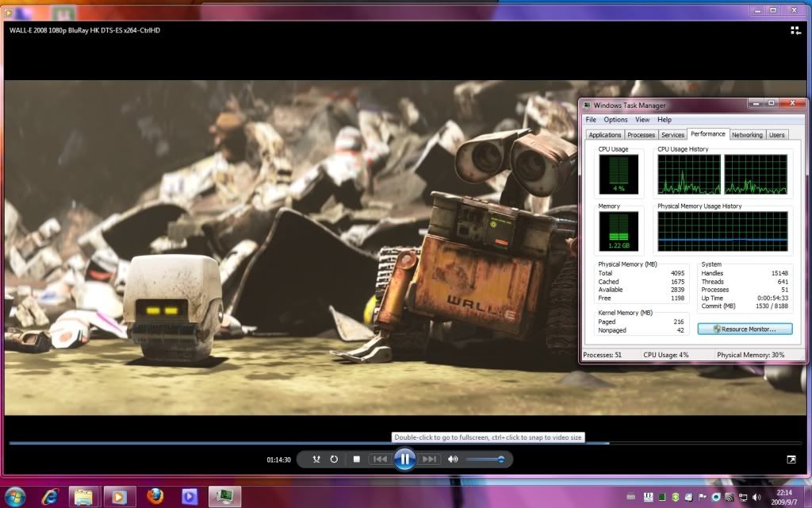Open the Options menu in Task Manager
The image size is (812, 508).
click(x=615, y=120)
